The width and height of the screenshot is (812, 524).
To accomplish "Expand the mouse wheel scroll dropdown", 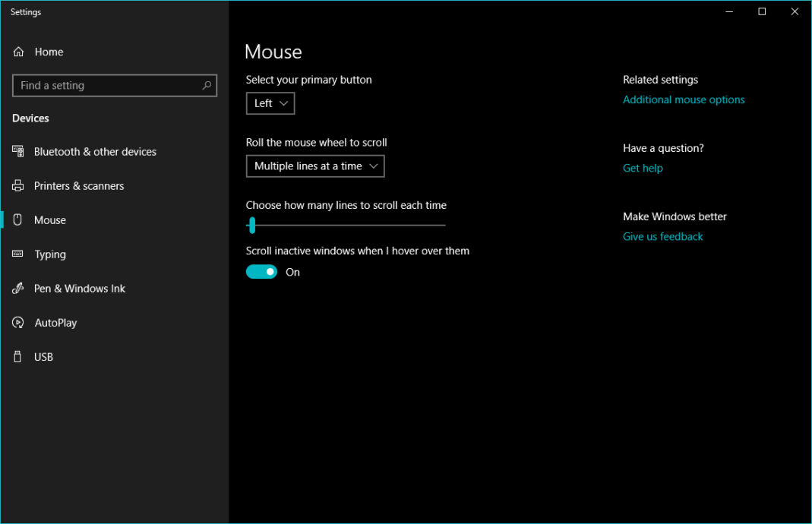I will [314, 166].
